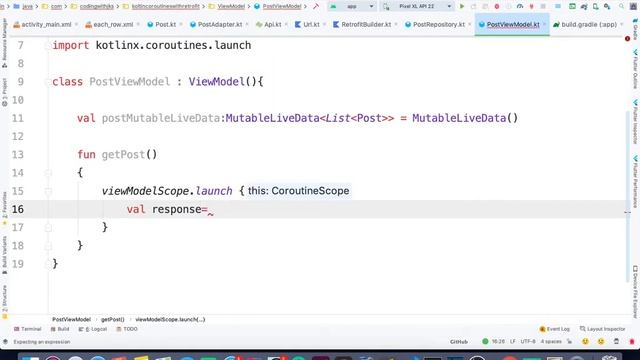Change the LF line separator in status bar
This screenshot has height=360, width=640.
(x=512, y=342)
